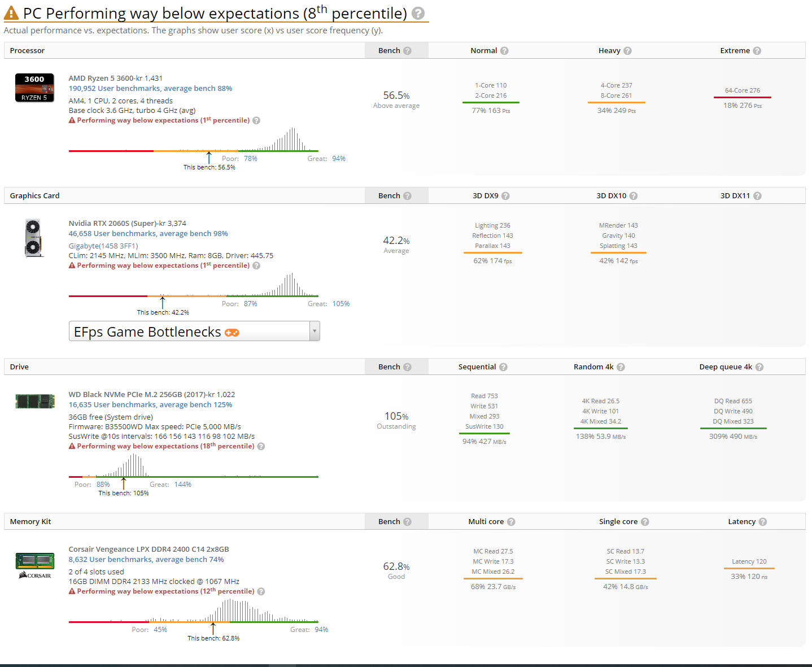Click the gamepad icon in EFps Game Bottlenecks
Viewport: 812px width, 667px height.
tap(232, 333)
